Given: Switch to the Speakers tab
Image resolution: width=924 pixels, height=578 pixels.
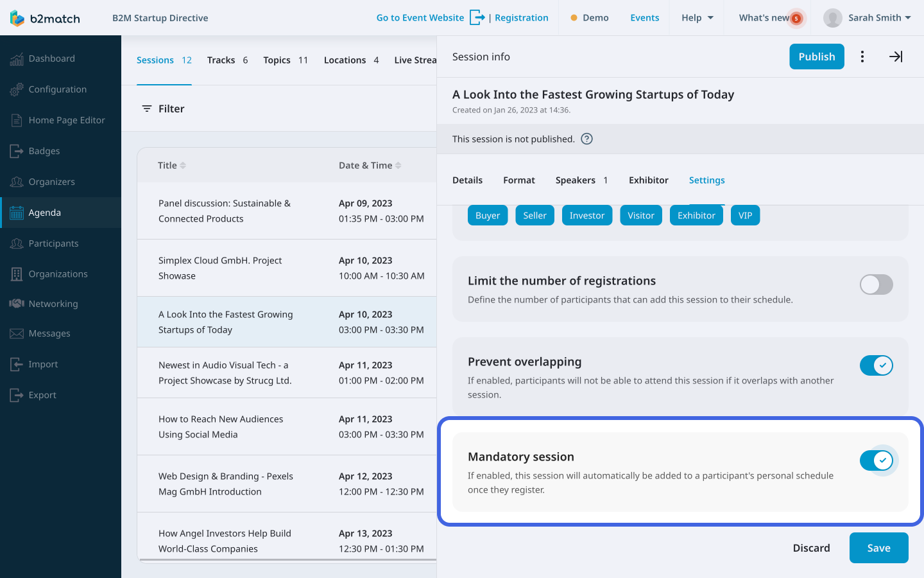Looking at the screenshot, I should click(576, 180).
